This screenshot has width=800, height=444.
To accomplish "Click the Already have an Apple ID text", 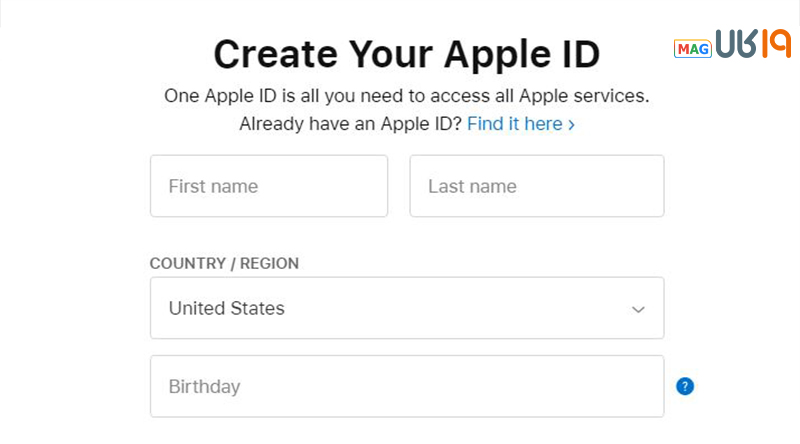I will 350,124.
